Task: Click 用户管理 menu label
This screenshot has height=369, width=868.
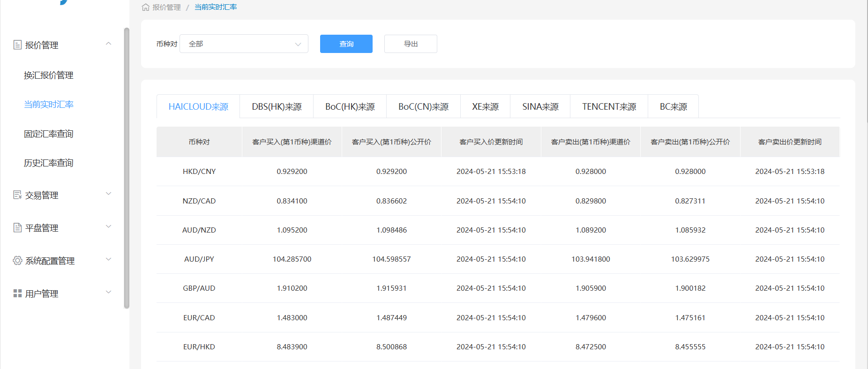Action: [42, 294]
